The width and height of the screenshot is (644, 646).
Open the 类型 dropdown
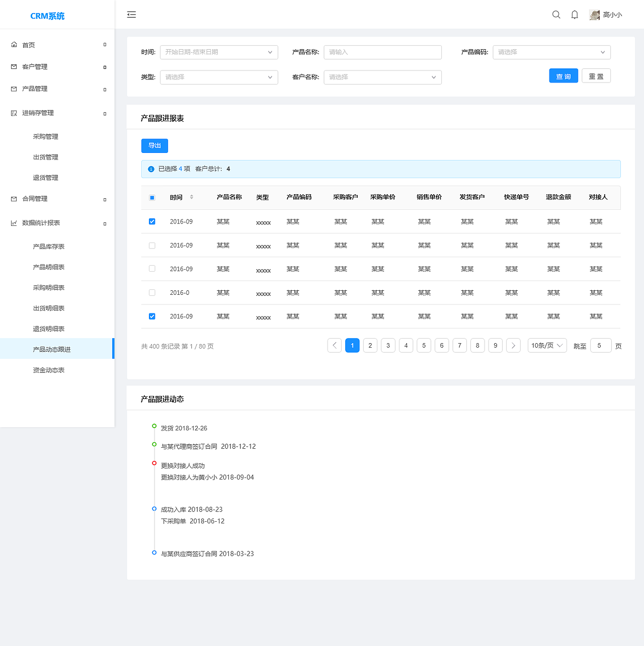pyautogui.click(x=219, y=77)
